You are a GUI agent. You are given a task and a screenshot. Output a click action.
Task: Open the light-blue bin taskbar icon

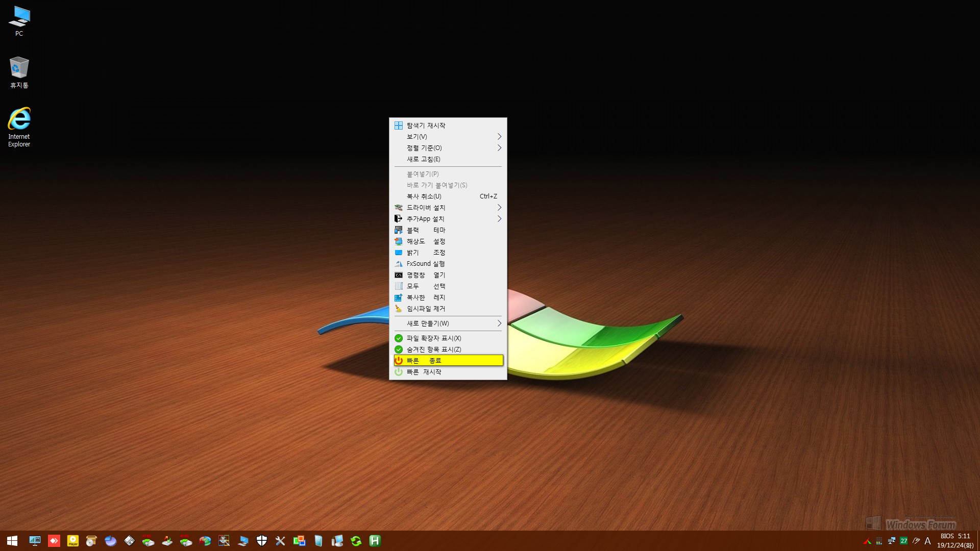[318, 541]
